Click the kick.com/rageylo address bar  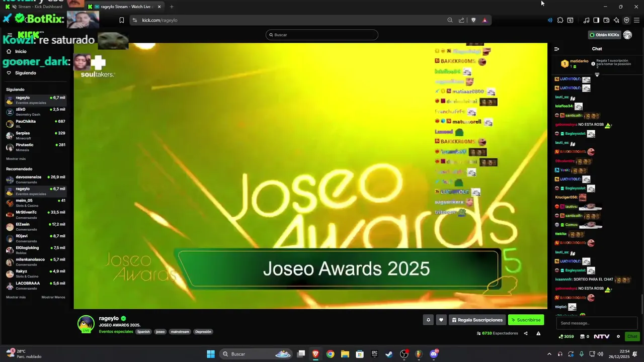292,20
